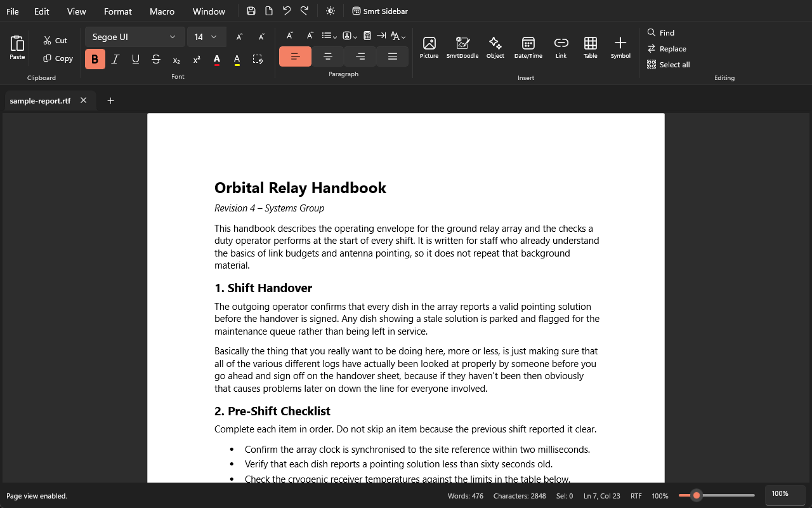This screenshot has width=812, height=508.
Task: Open the SmrtDoodle tool
Action: click(462, 48)
